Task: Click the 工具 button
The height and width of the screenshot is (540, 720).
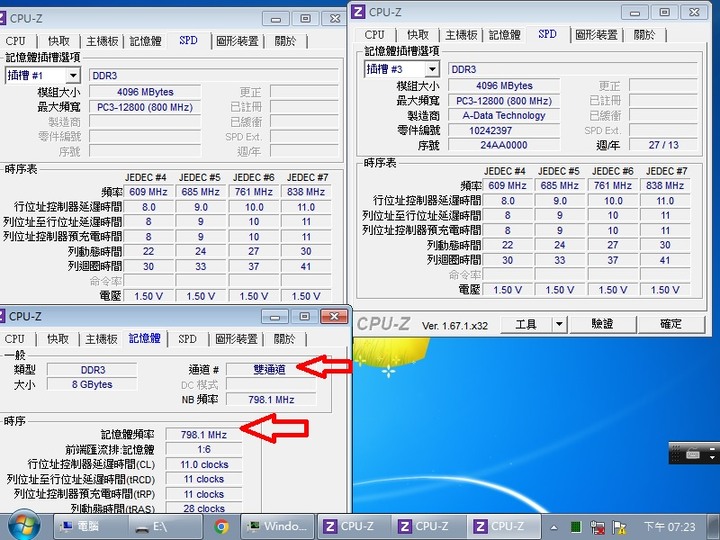Action: coord(526,324)
